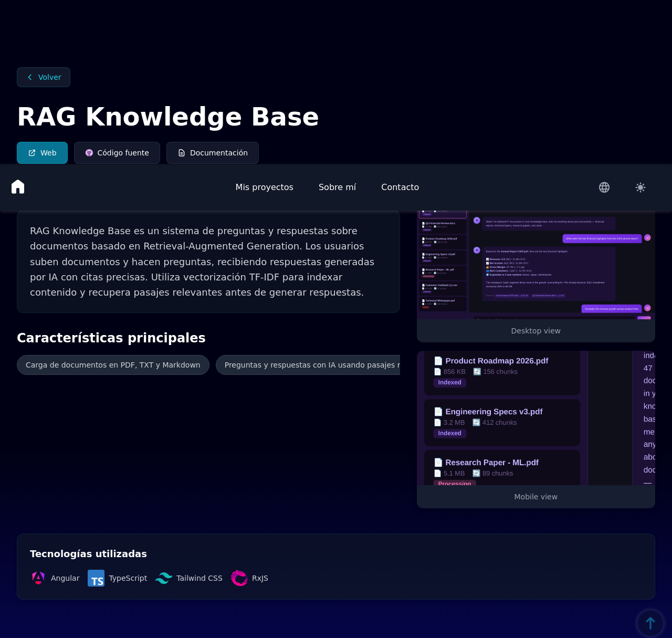This screenshot has width=672, height=638.
Task: Click the Angular logo icon
Action: point(38,578)
